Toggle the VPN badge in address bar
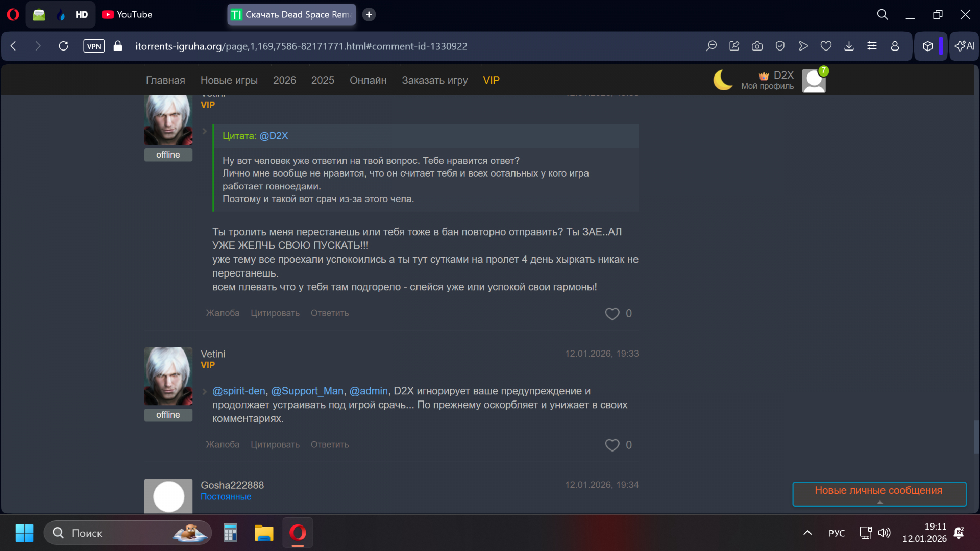980x551 pixels. pyautogui.click(x=94, y=46)
